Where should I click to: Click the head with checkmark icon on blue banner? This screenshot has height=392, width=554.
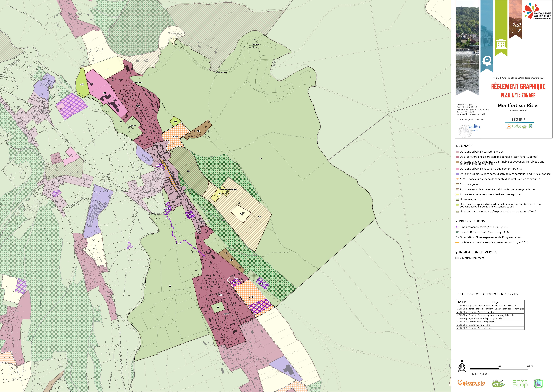(487, 61)
